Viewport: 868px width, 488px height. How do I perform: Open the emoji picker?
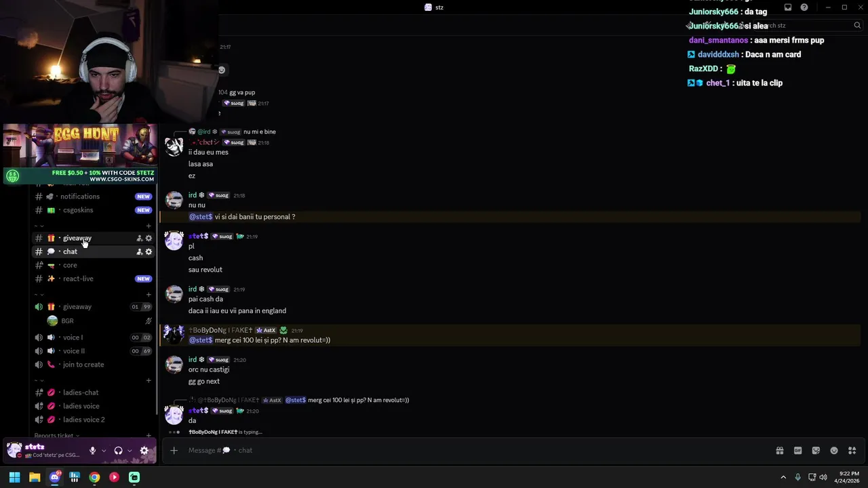click(x=834, y=451)
